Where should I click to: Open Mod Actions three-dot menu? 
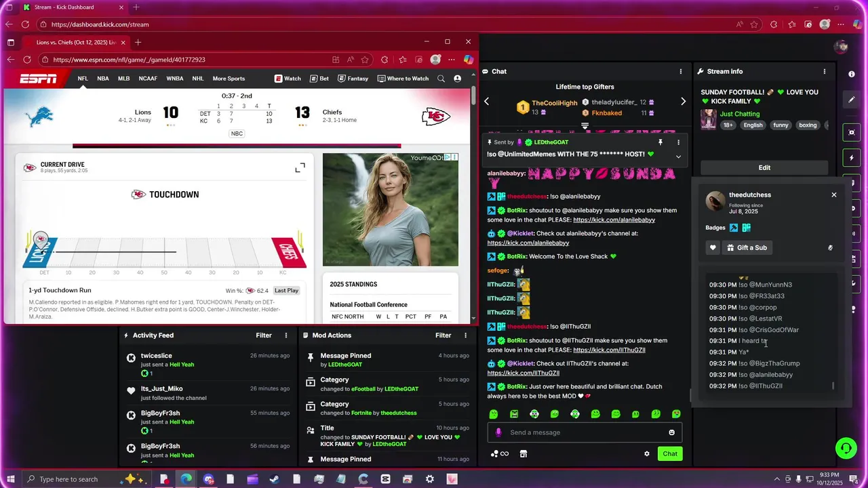click(465, 335)
